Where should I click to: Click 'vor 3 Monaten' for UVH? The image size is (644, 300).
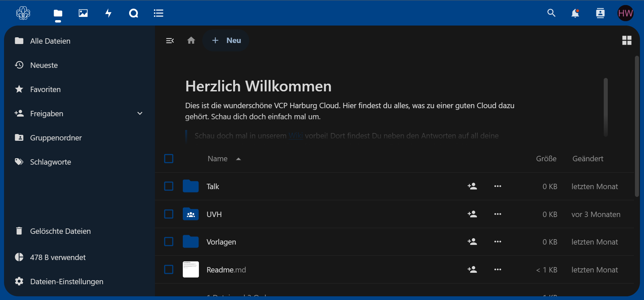[x=596, y=214]
